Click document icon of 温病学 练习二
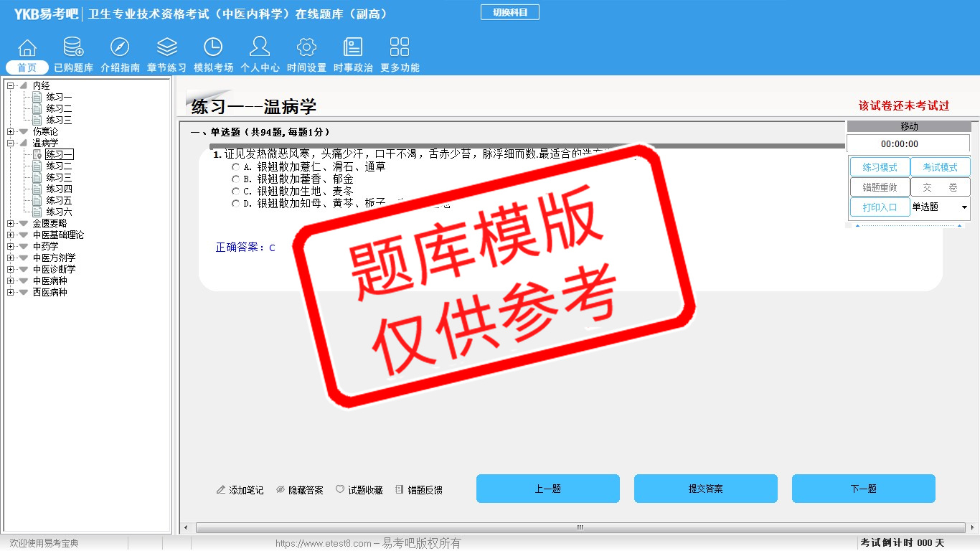 (37, 166)
